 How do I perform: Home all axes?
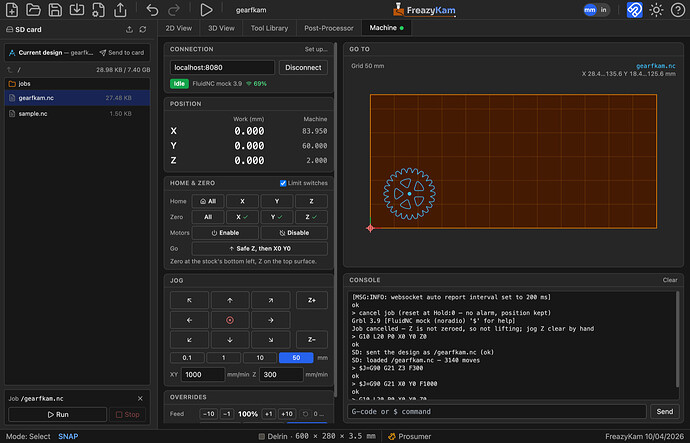(208, 201)
